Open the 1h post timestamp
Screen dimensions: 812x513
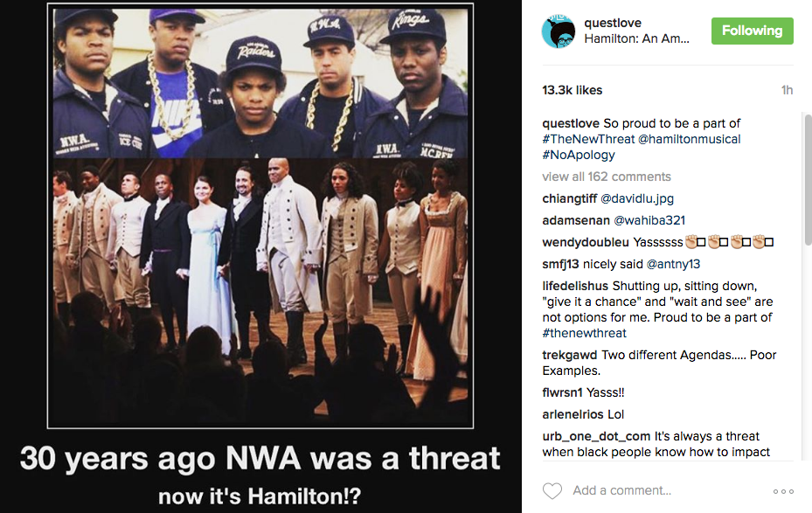click(x=788, y=90)
